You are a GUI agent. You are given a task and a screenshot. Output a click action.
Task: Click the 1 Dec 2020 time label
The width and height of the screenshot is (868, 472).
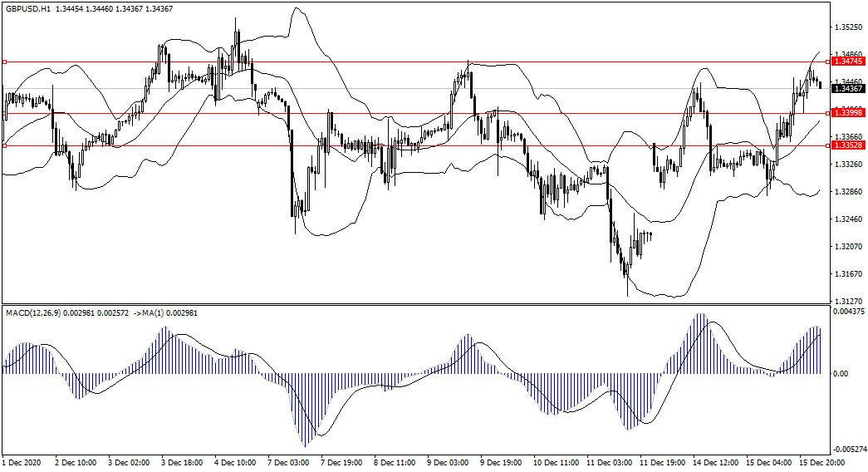point(21,461)
